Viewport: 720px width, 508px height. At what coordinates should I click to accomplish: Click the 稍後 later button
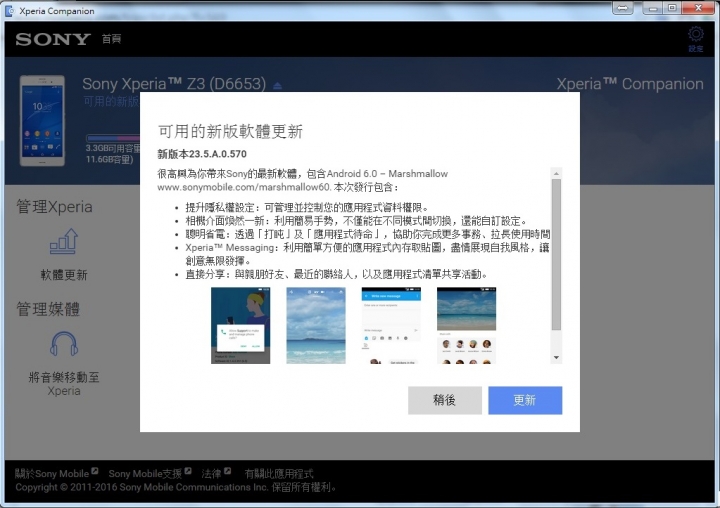tap(444, 400)
